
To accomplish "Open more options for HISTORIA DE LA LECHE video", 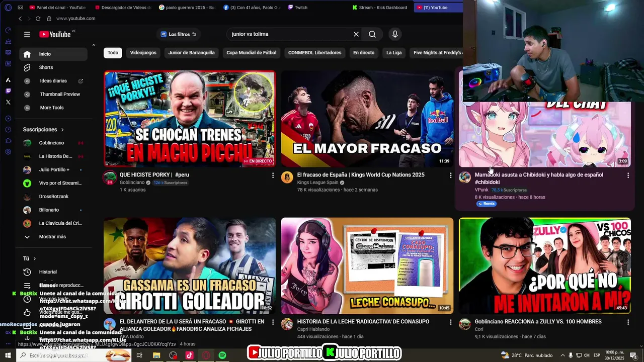I will (x=450, y=322).
